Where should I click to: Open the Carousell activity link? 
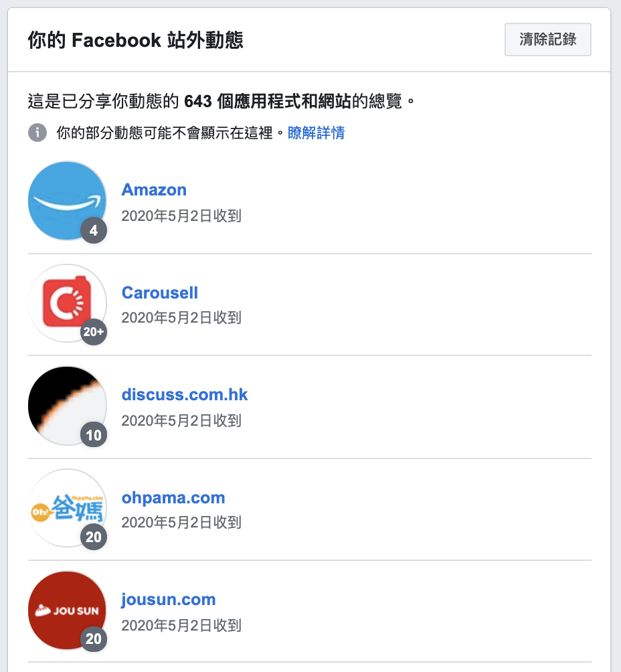point(160,293)
